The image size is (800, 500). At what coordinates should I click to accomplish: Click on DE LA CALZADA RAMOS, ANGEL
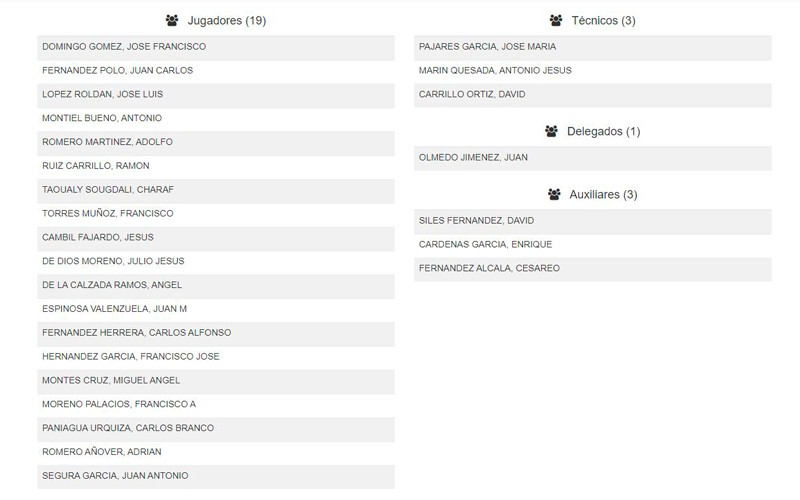point(216,286)
